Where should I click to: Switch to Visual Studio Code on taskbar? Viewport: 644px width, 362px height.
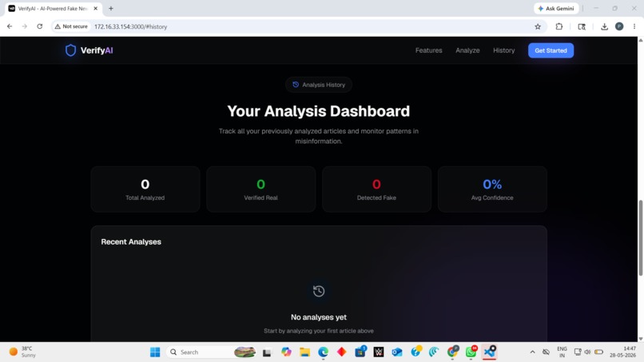click(x=489, y=352)
